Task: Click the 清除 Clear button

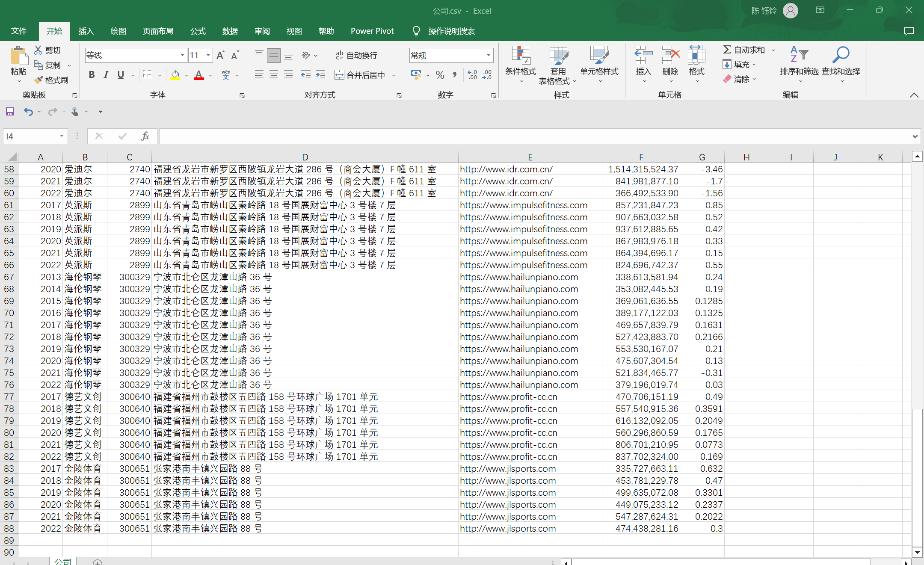Action: tap(737, 79)
